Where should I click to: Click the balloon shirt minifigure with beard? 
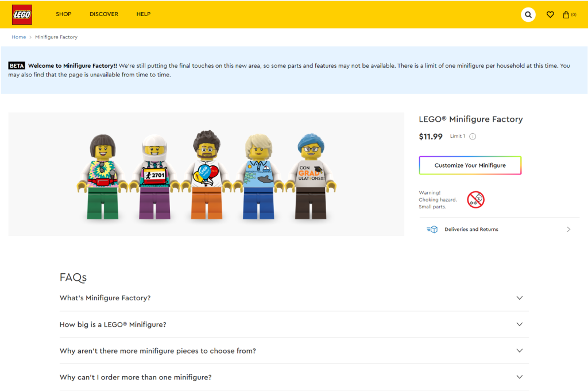coord(207,175)
